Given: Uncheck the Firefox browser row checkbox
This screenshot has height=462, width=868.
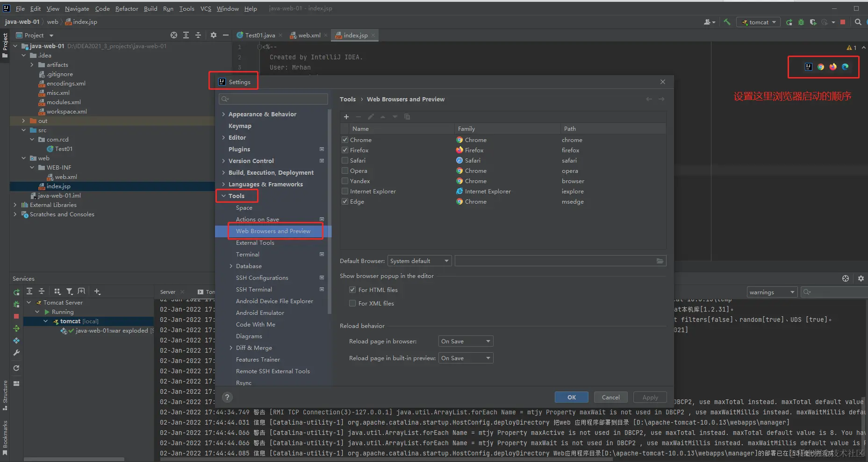Looking at the screenshot, I should coord(345,150).
